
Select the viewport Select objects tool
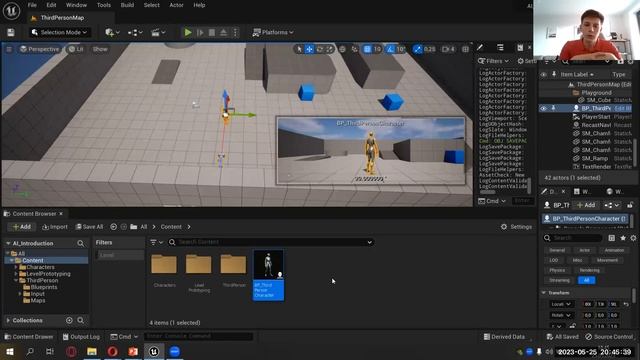click(300, 49)
